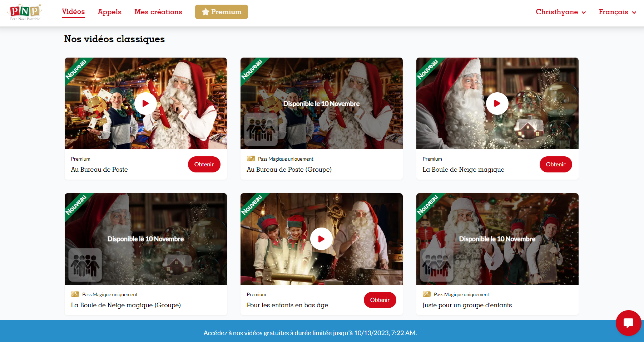Viewport: 644px width, 342px height.
Task: Click the title La Boule de Neige magique (Groupe)
Action: (x=126, y=305)
